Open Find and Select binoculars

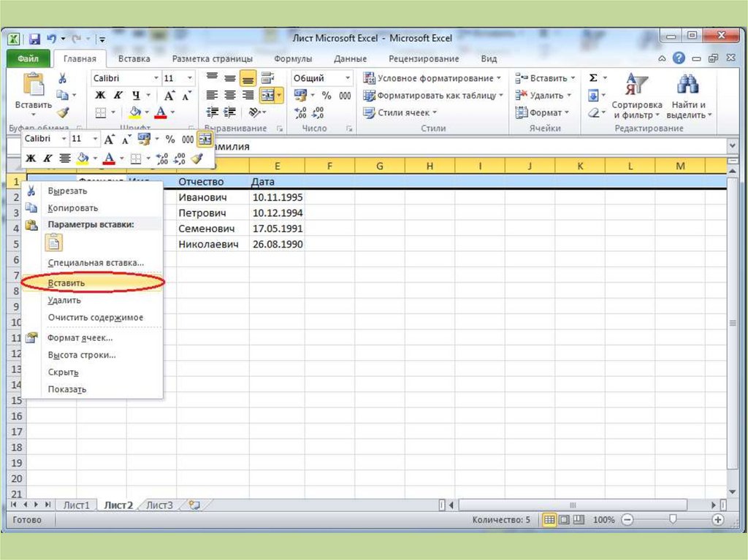coord(687,96)
